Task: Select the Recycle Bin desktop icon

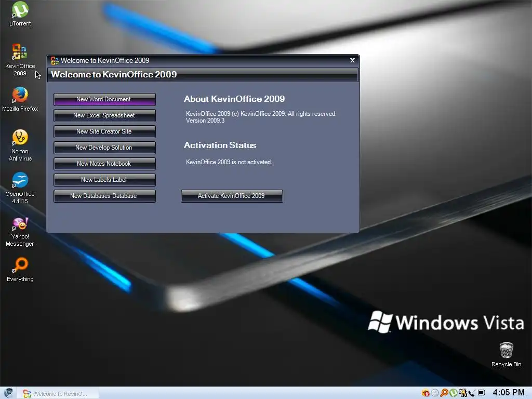Action: [506, 354]
